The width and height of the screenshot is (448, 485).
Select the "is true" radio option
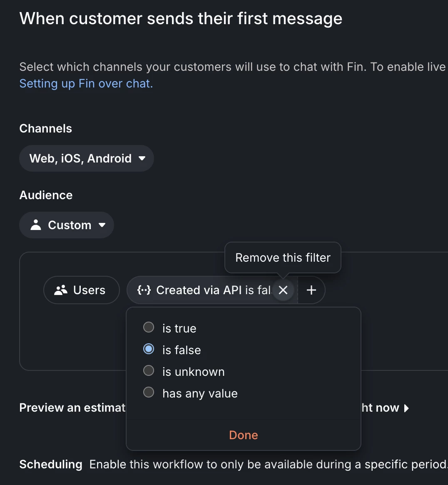point(149,327)
